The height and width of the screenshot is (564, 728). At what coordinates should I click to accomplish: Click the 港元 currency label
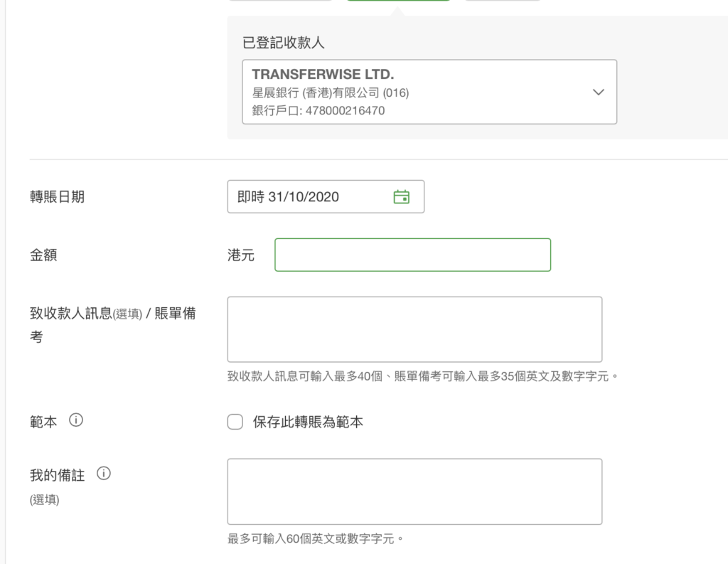(x=241, y=255)
